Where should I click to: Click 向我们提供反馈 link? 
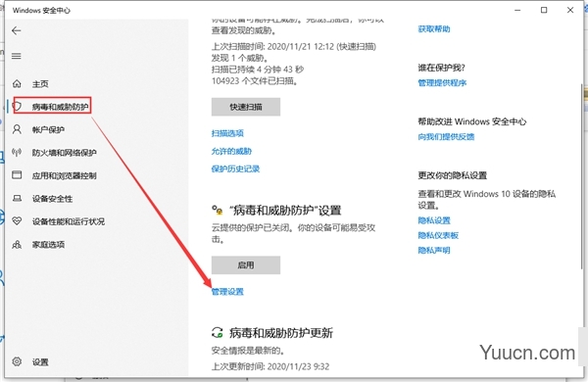coord(446,137)
